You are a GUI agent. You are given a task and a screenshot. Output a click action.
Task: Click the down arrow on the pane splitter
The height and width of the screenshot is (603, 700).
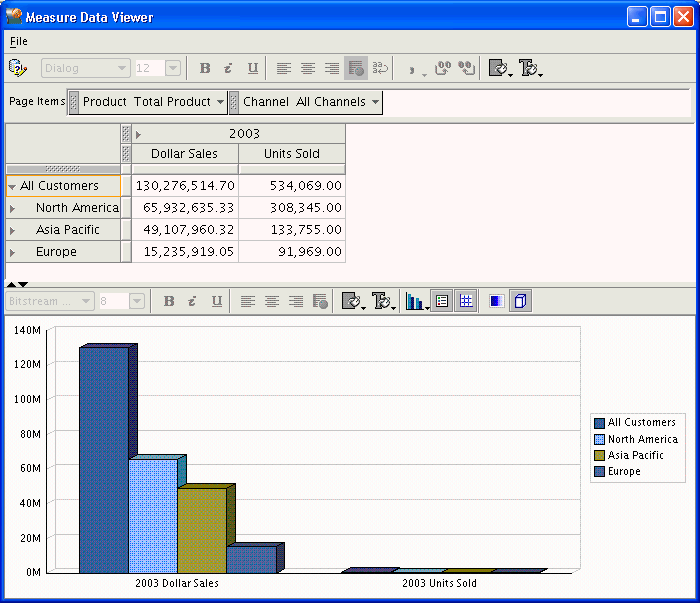click(x=23, y=284)
